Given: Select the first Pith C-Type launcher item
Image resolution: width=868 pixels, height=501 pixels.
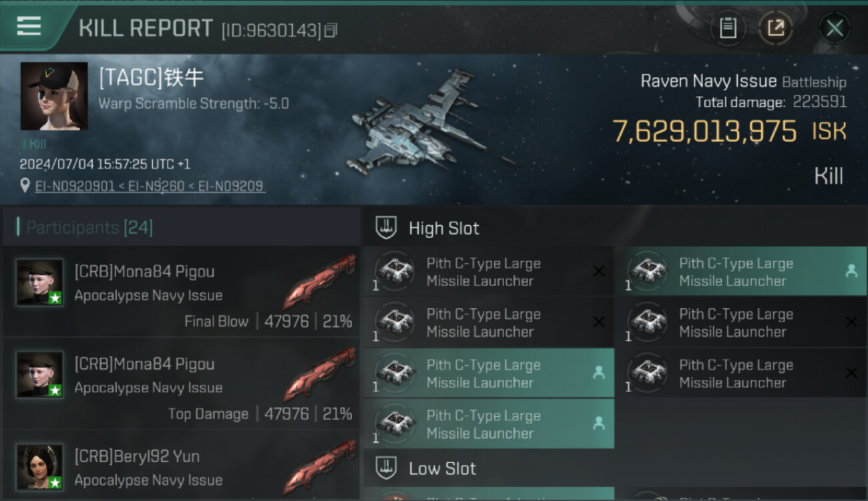Looking at the screenshot, I should 488,272.
